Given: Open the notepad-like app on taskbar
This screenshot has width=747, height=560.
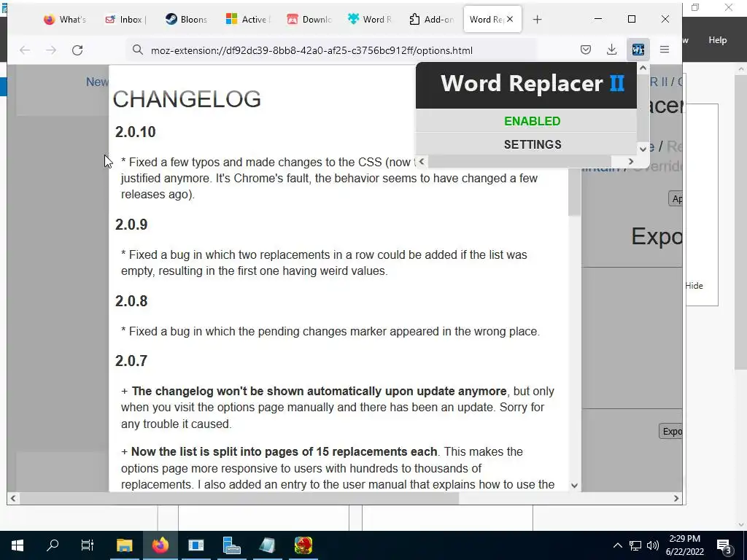Looking at the screenshot, I should tap(267, 545).
